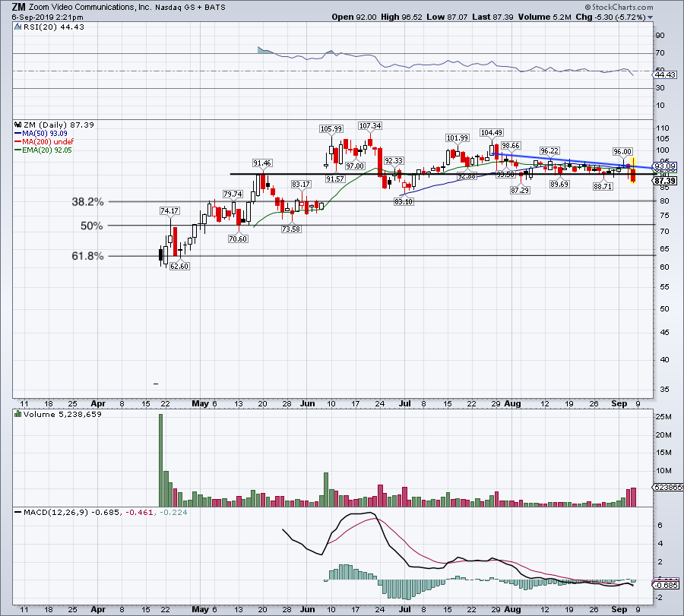
Task: Click the 70.60 price label
Action: point(238,239)
